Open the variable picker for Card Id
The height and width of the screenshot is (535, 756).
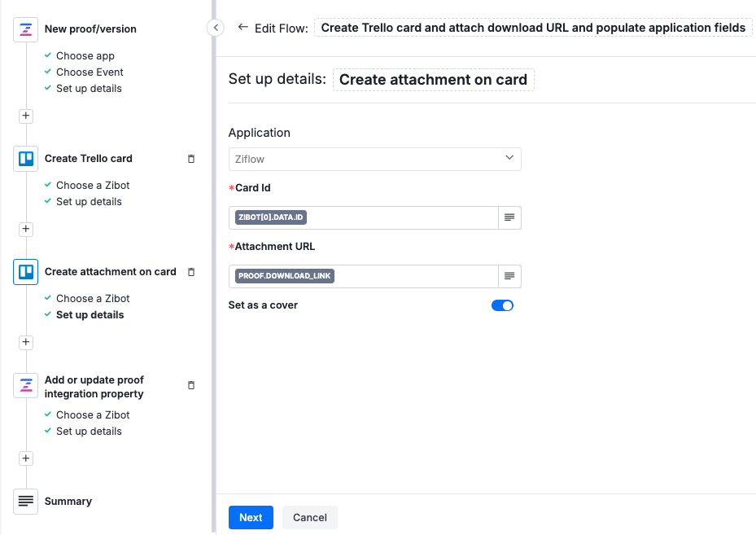509,217
